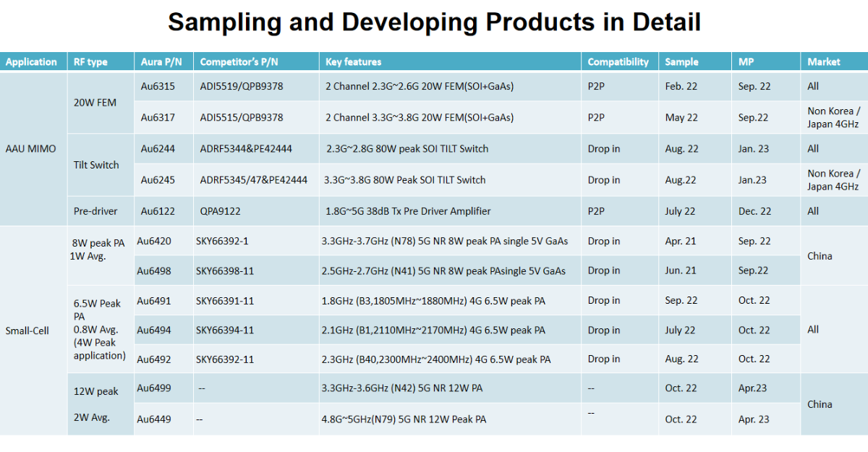Select the Apr. 21 sample date cell

coord(681,241)
